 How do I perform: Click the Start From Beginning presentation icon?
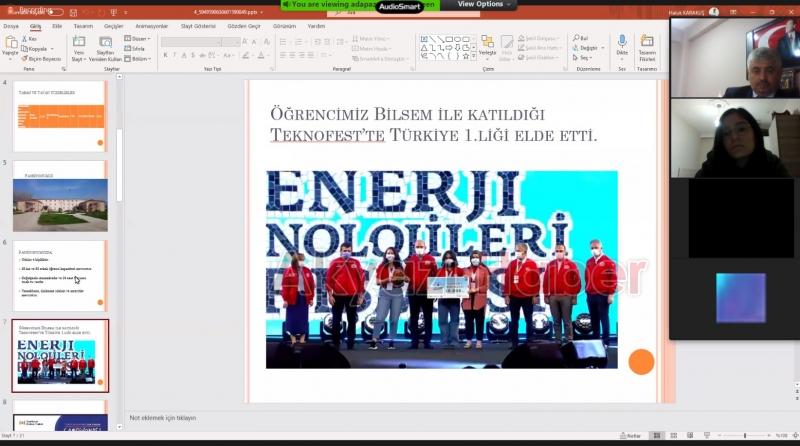[x=113, y=12]
